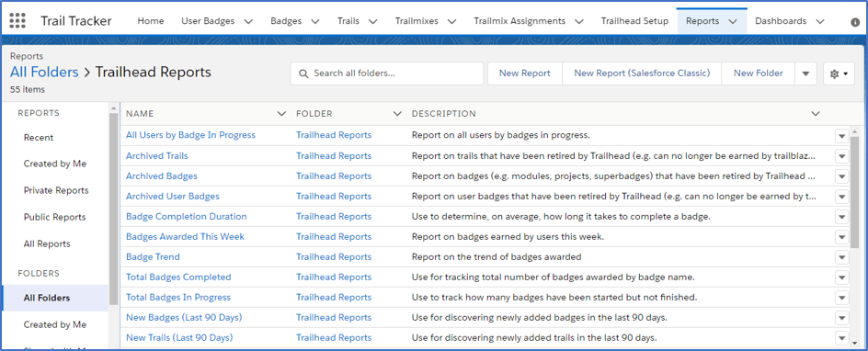Image resolution: width=868 pixels, height=351 pixels.
Task: Click the magnifier icon in the search box
Action: pyautogui.click(x=303, y=74)
